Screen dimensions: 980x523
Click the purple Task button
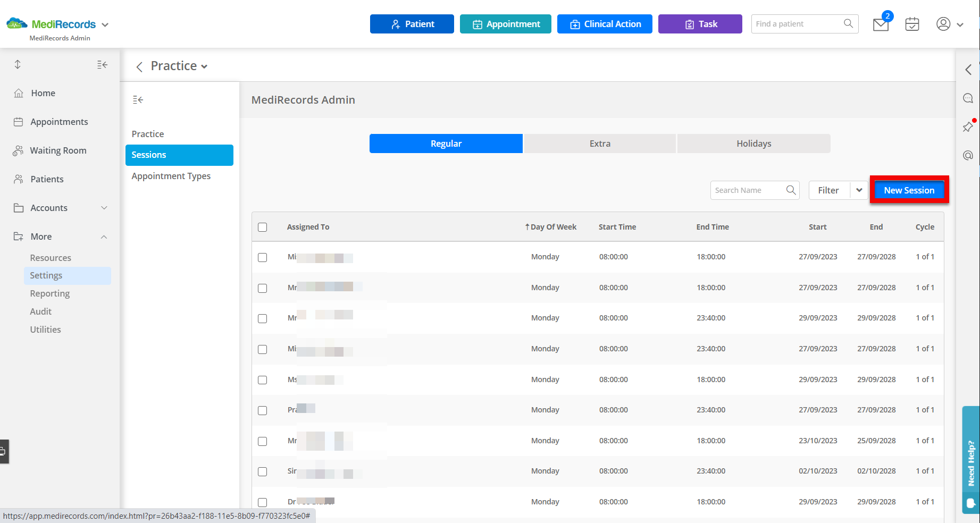pos(700,24)
